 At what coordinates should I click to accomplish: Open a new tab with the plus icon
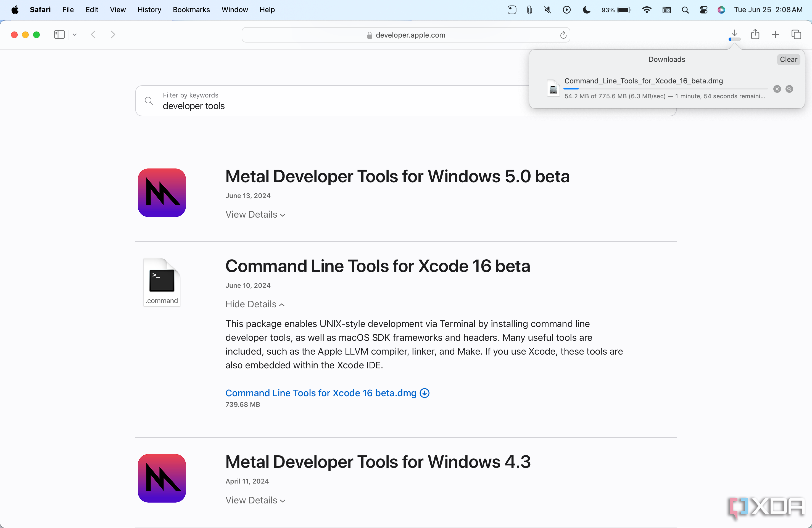click(775, 35)
